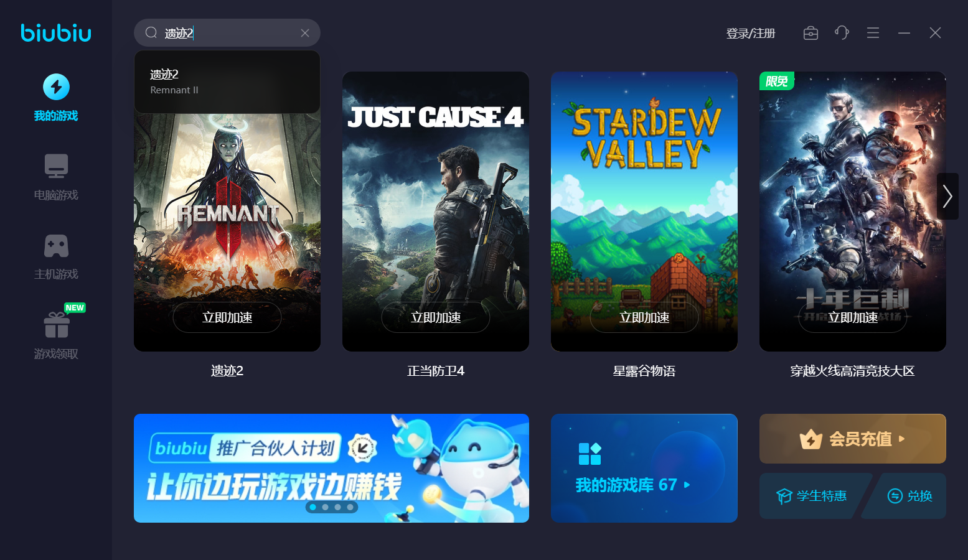The width and height of the screenshot is (968, 560).
Task: Open 会员充值 membership recharge button
Action: (x=853, y=439)
